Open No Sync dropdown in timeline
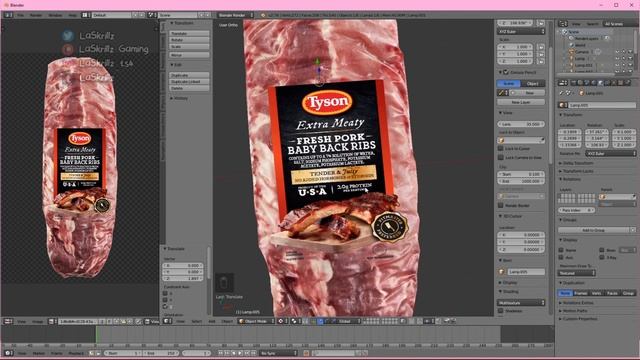 pyautogui.click(x=278, y=353)
